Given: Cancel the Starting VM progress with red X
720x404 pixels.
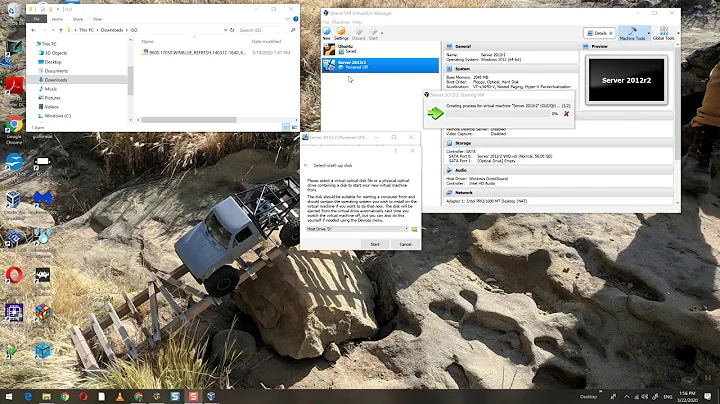Looking at the screenshot, I should click(566, 113).
